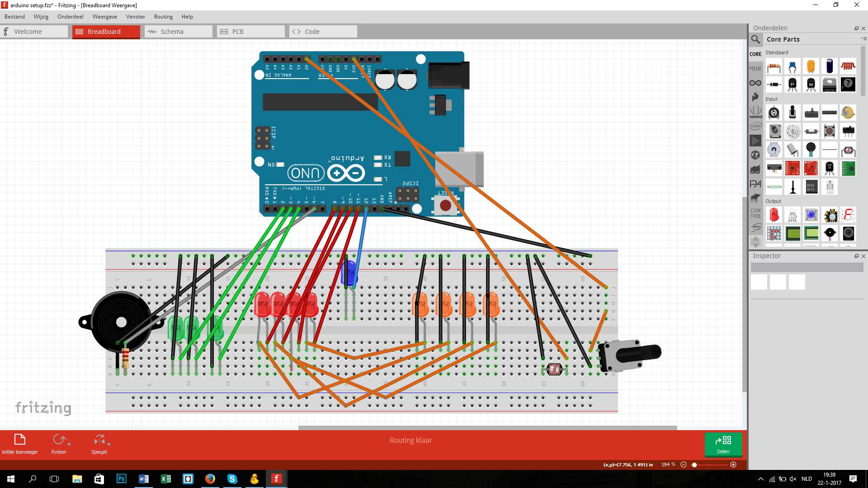Switch to the Schema tab

pyautogui.click(x=173, y=31)
